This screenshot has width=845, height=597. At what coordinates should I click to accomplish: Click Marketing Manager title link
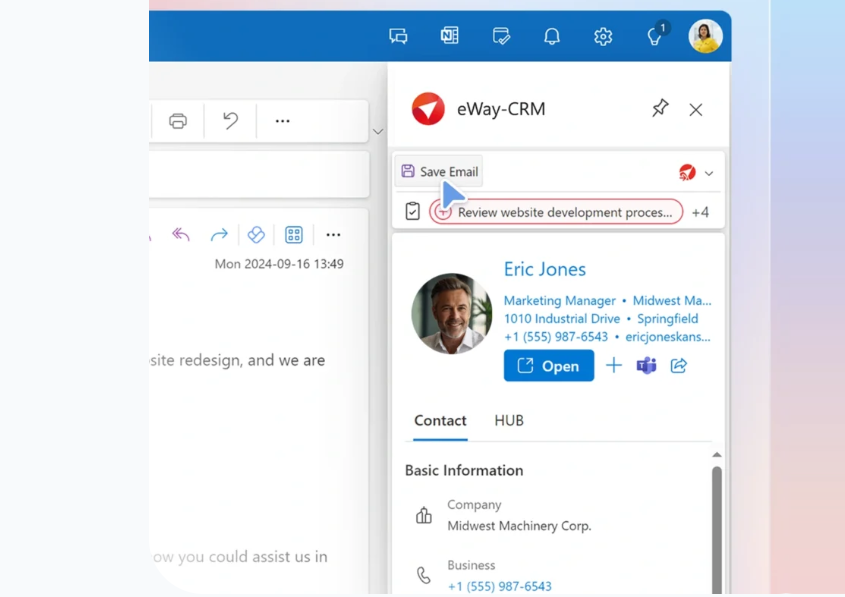[559, 301]
